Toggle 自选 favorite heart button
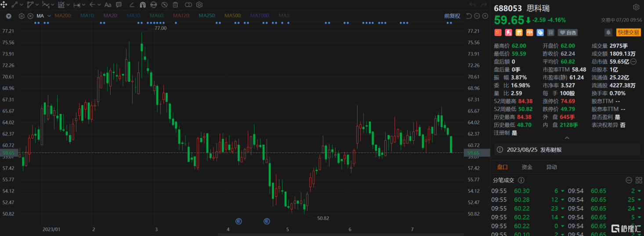This screenshot has height=236, width=644. (568, 33)
